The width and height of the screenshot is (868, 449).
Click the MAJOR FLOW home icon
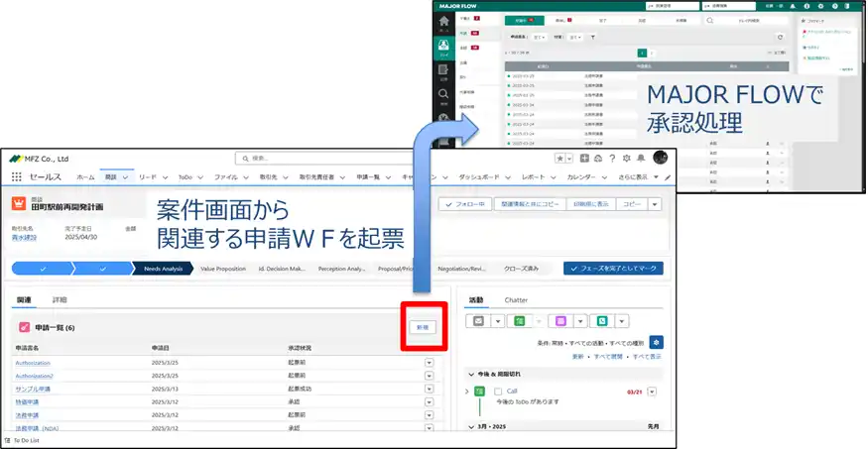443,21
